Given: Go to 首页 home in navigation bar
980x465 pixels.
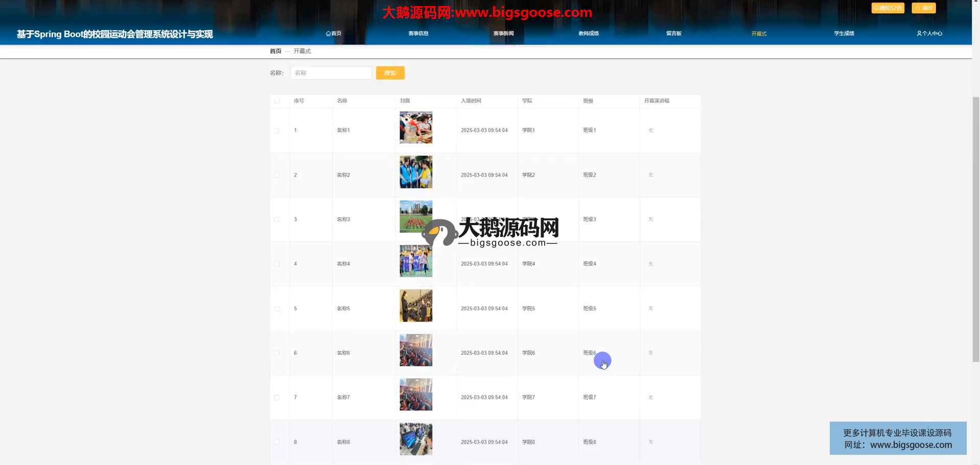Looking at the screenshot, I should pyautogui.click(x=334, y=34).
